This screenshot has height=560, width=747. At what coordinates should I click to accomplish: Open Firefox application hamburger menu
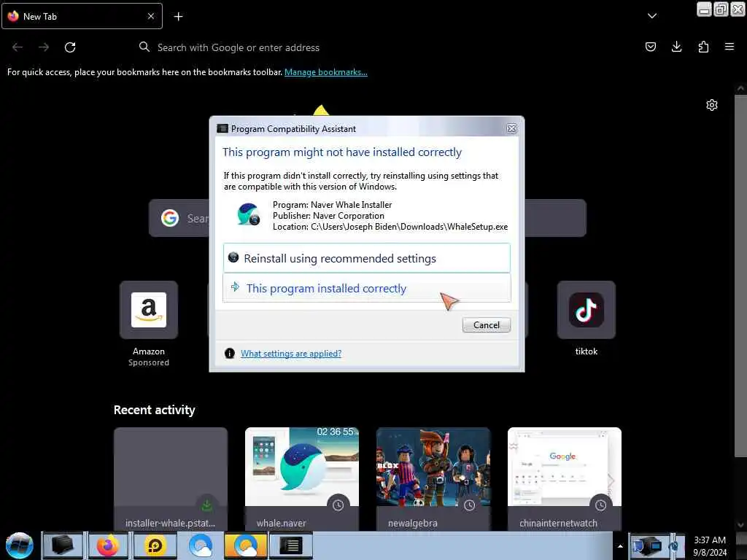[729, 47]
